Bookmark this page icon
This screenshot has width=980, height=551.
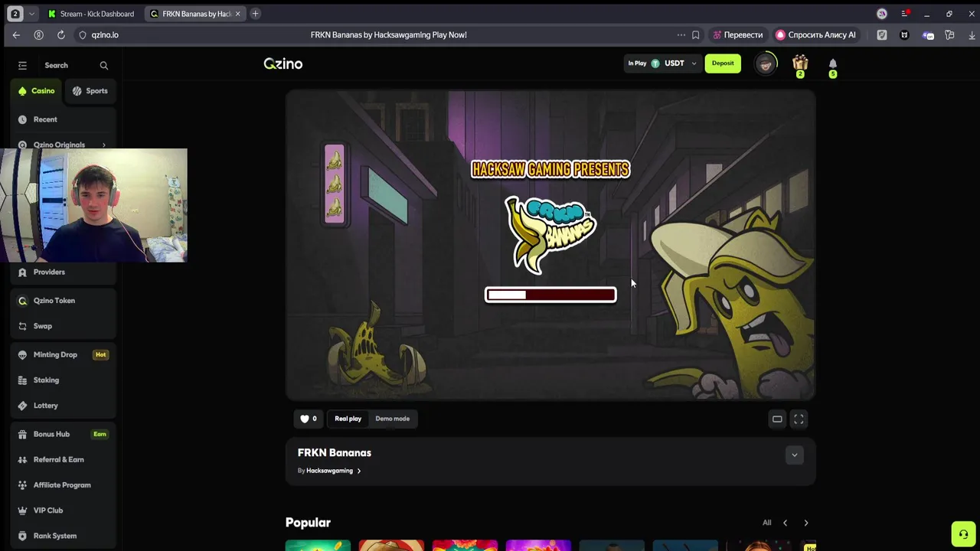(695, 34)
